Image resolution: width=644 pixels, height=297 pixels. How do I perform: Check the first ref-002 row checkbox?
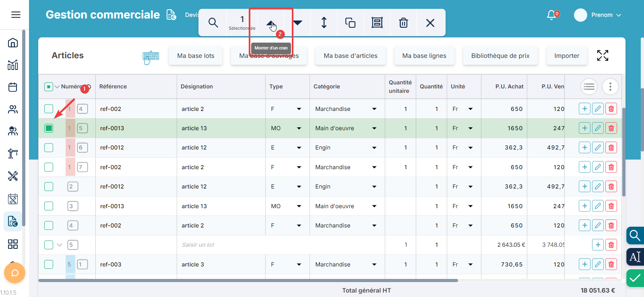coord(49,109)
